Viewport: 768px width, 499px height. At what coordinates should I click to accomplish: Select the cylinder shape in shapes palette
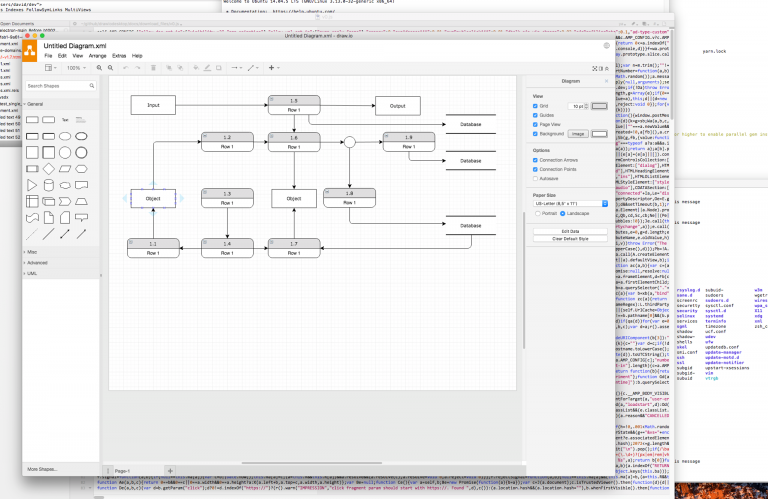coord(48,185)
